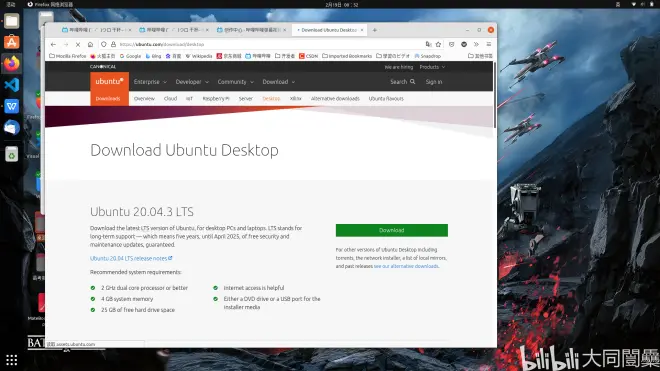
Task: Open the Google bookmark
Action: [x=130, y=56]
